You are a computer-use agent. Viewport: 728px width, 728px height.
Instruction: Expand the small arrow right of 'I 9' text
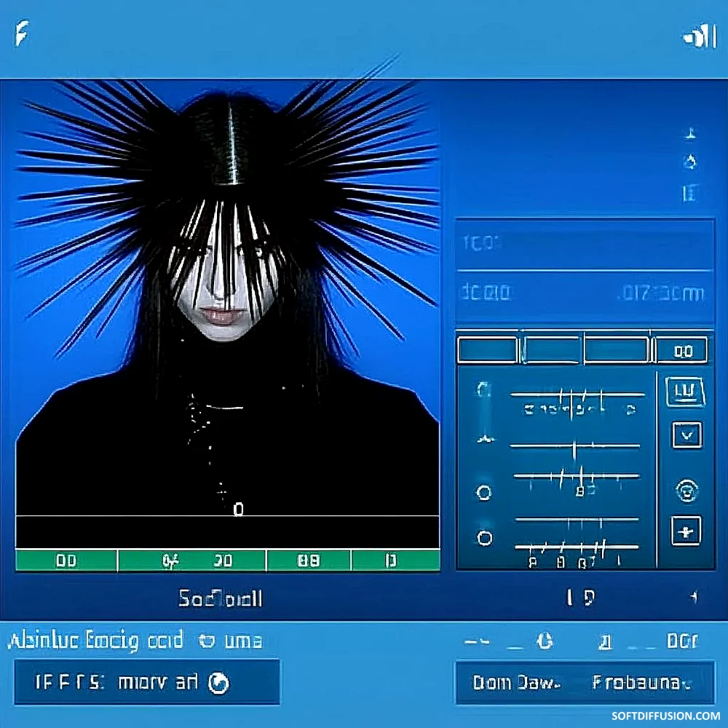(692, 598)
